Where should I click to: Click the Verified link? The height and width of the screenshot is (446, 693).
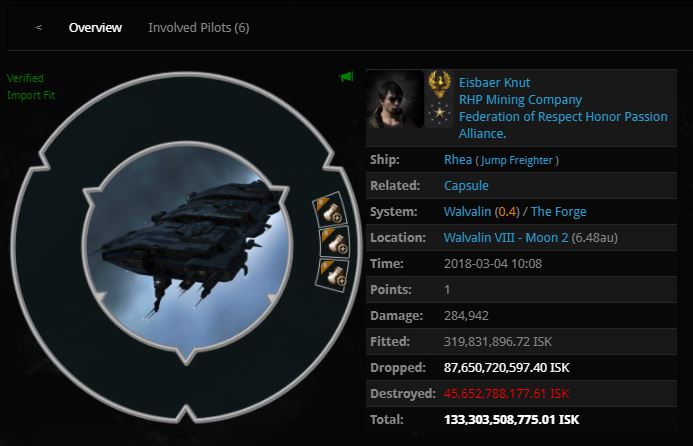click(x=25, y=78)
